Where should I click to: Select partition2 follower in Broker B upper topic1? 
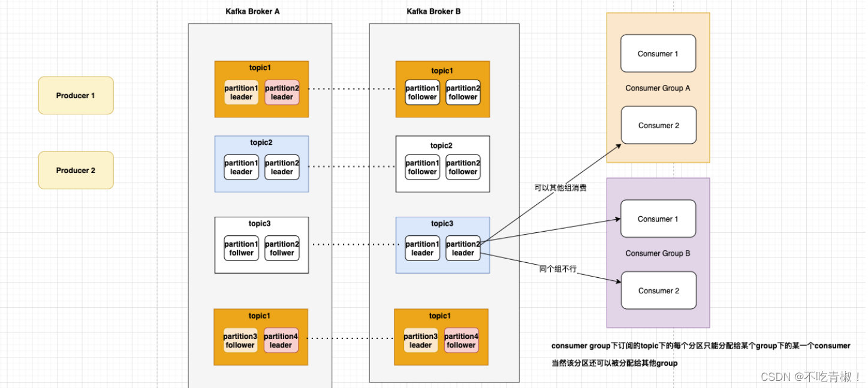[463, 92]
